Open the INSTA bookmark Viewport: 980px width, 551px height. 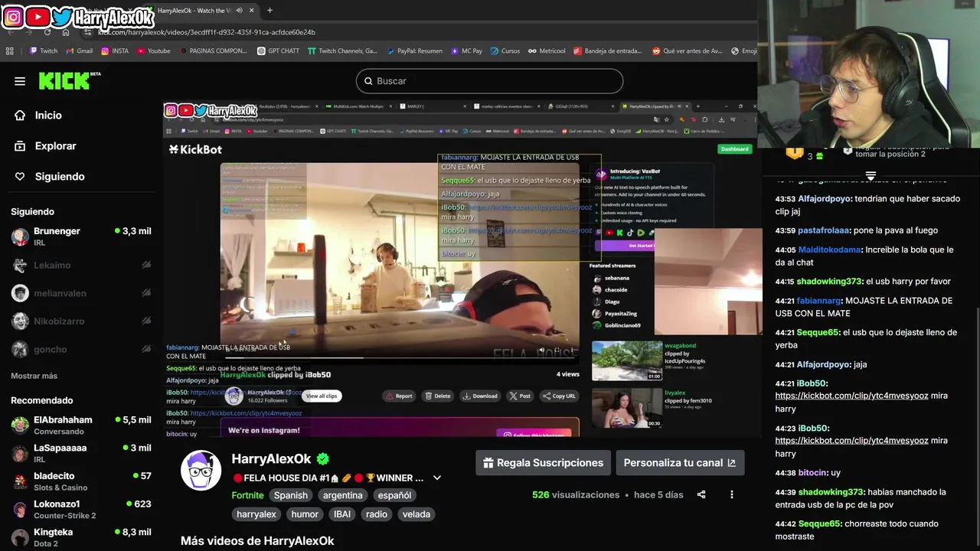[x=114, y=51]
